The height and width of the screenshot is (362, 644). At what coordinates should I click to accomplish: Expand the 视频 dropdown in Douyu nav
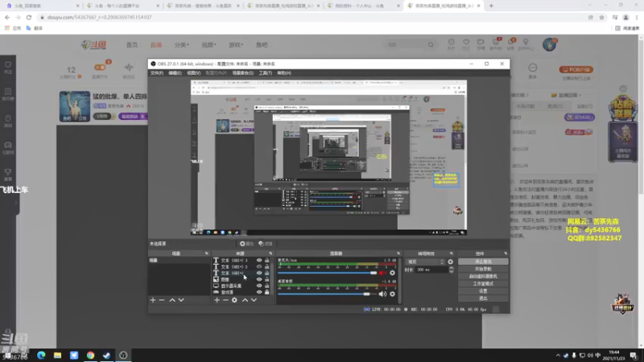click(x=208, y=45)
